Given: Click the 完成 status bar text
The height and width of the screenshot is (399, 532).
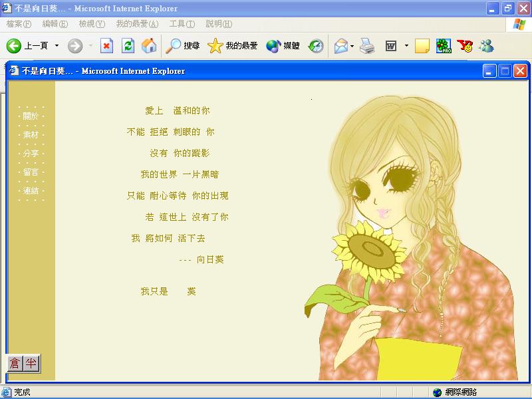Looking at the screenshot, I should pyautogui.click(x=23, y=392).
